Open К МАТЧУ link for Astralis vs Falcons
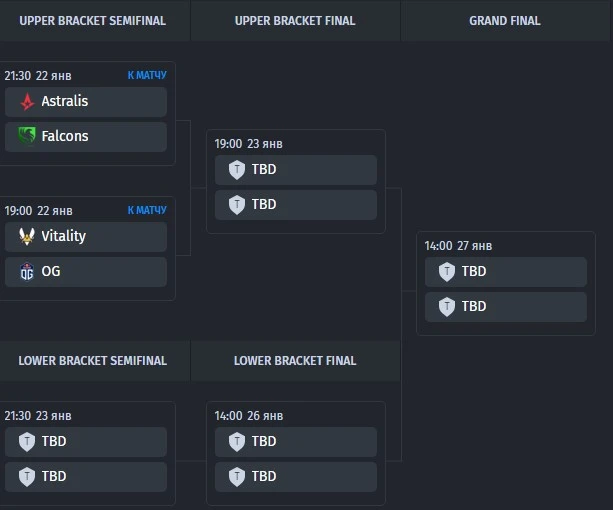The height and width of the screenshot is (510, 613). (x=147, y=75)
